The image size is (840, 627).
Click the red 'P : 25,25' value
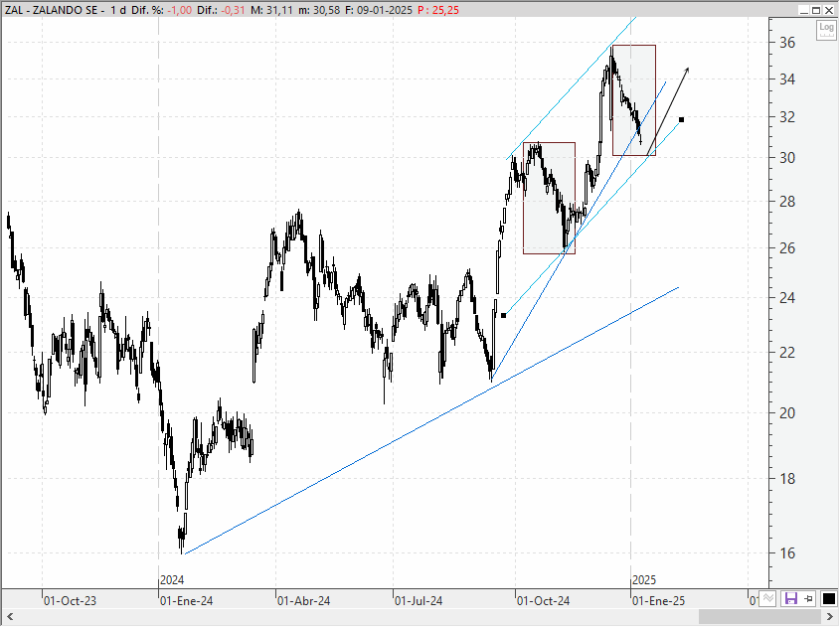[x=437, y=10]
